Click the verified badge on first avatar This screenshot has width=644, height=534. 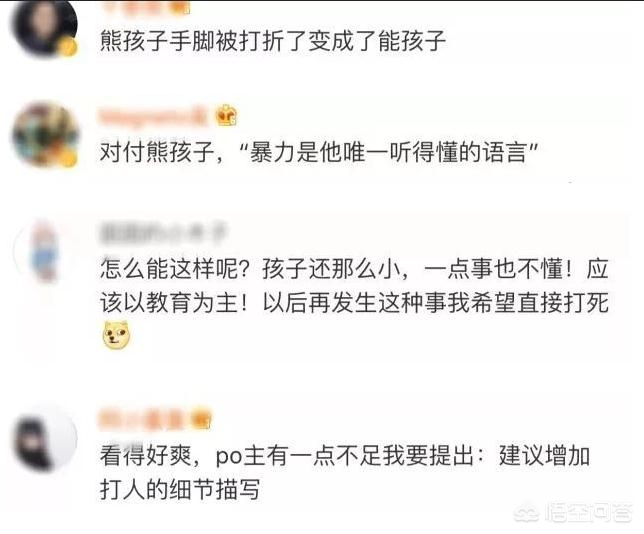(69, 48)
